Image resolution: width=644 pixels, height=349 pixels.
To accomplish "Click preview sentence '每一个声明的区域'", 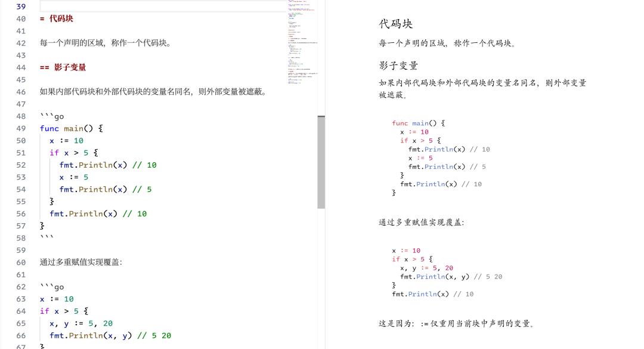I will tap(447, 43).
